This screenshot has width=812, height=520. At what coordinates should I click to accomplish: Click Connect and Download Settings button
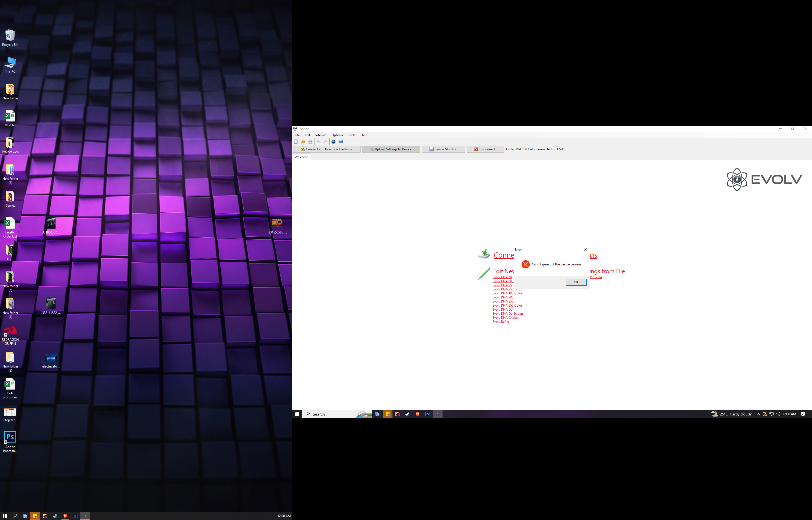(326, 149)
